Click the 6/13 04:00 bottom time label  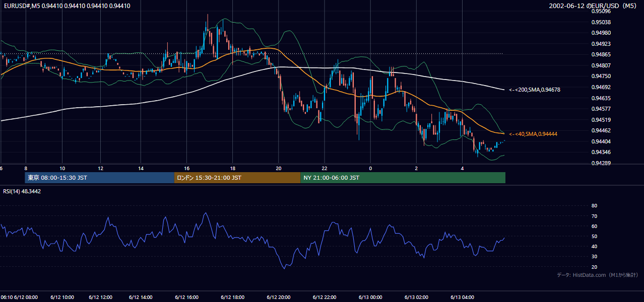pyautogui.click(x=462, y=297)
